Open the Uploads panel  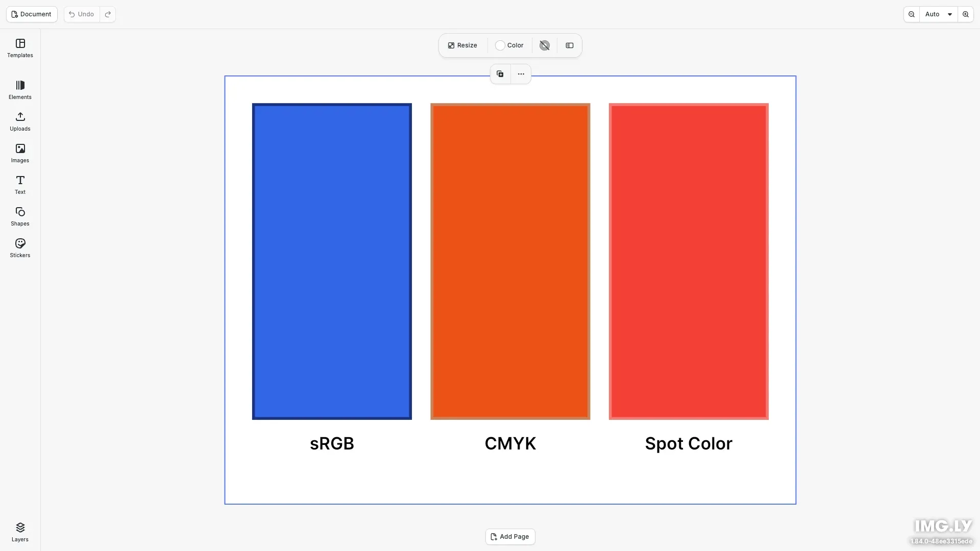click(x=20, y=122)
